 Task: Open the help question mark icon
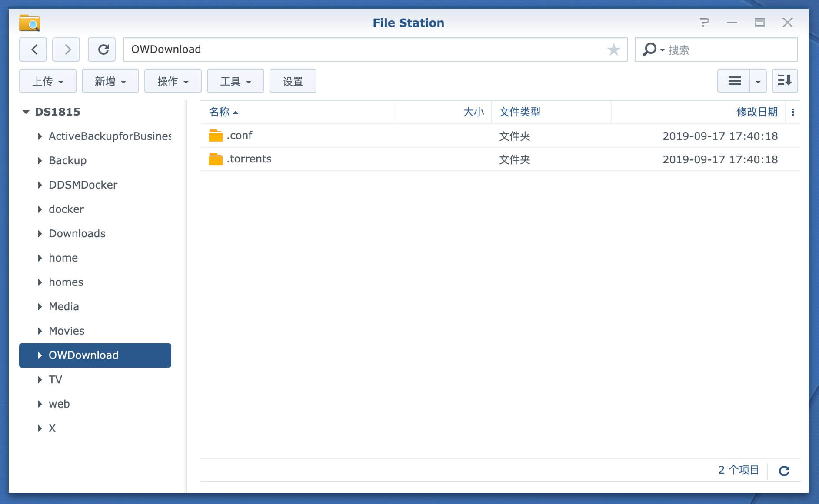[x=704, y=23]
